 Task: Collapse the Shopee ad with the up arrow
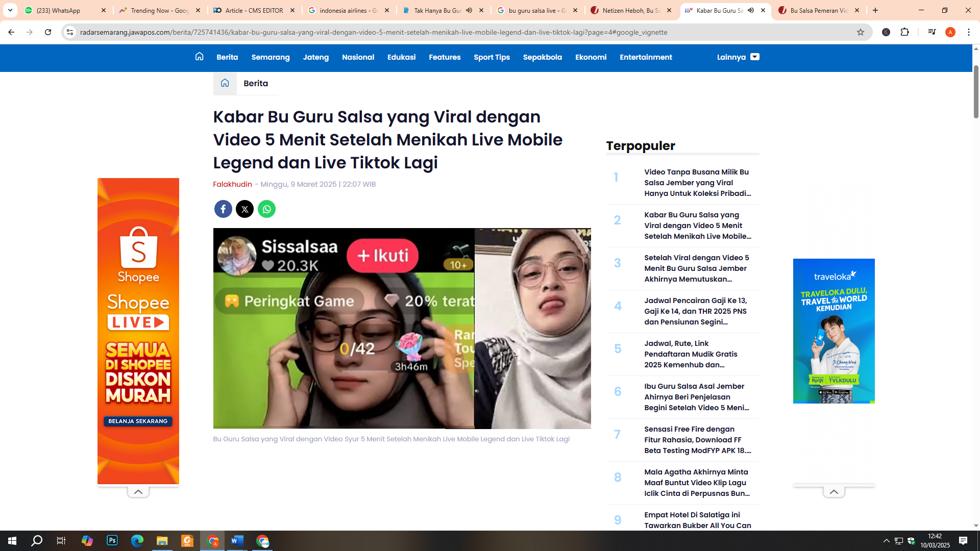tap(138, 491)
